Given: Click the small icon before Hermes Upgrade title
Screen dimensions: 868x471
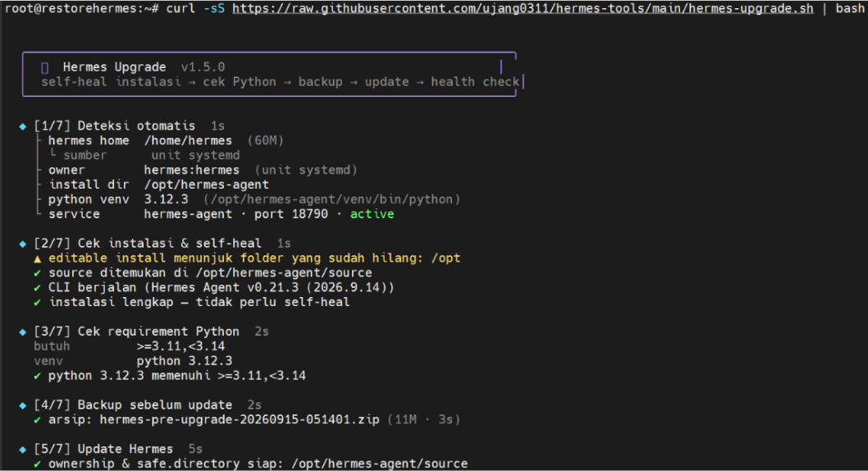Looking at the screenshot, I should (45, 67).
